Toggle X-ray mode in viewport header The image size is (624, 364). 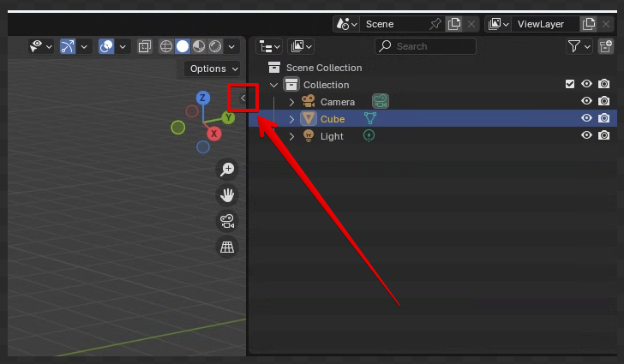point(145,46)
